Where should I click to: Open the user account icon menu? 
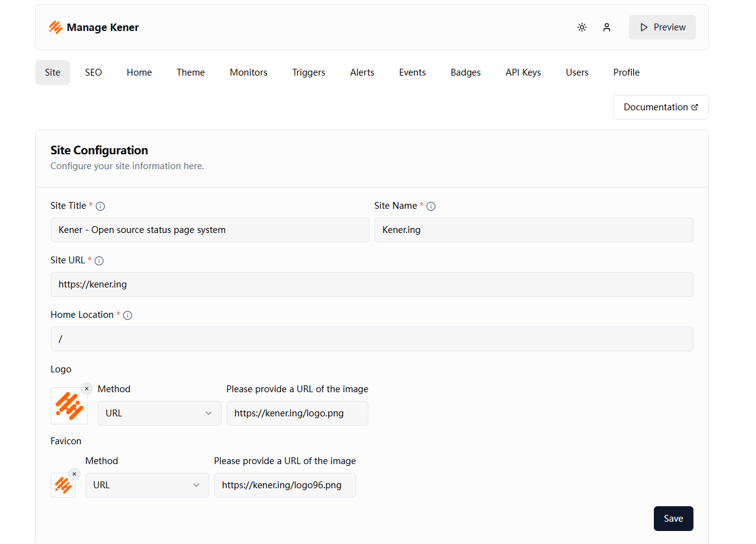coord(607,27)
